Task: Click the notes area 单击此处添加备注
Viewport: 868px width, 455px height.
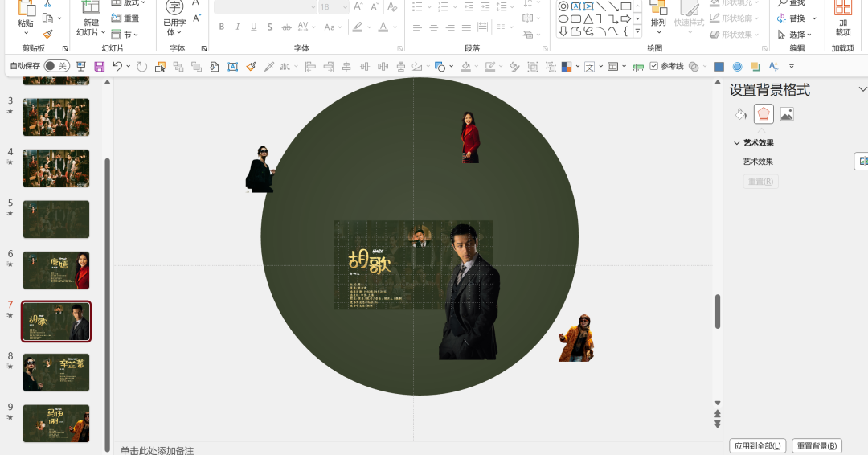Action: (158, 450)
